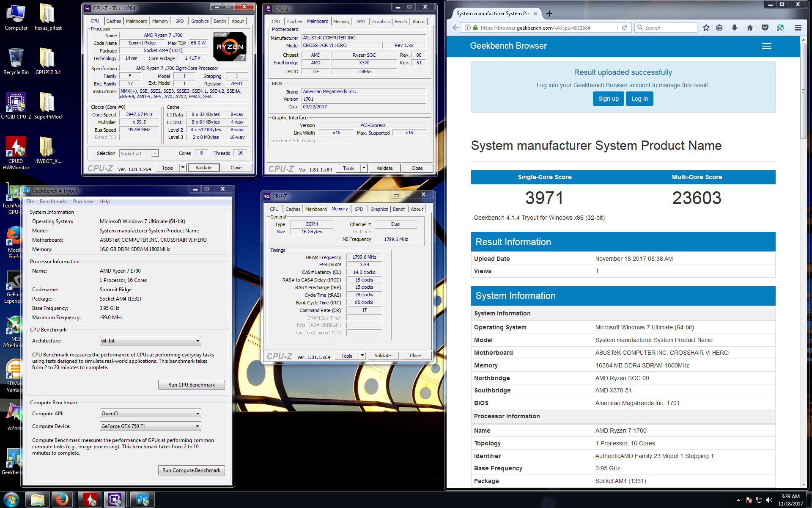
Task: Go to Firefox home page icon
Action: tap(750, 28)
